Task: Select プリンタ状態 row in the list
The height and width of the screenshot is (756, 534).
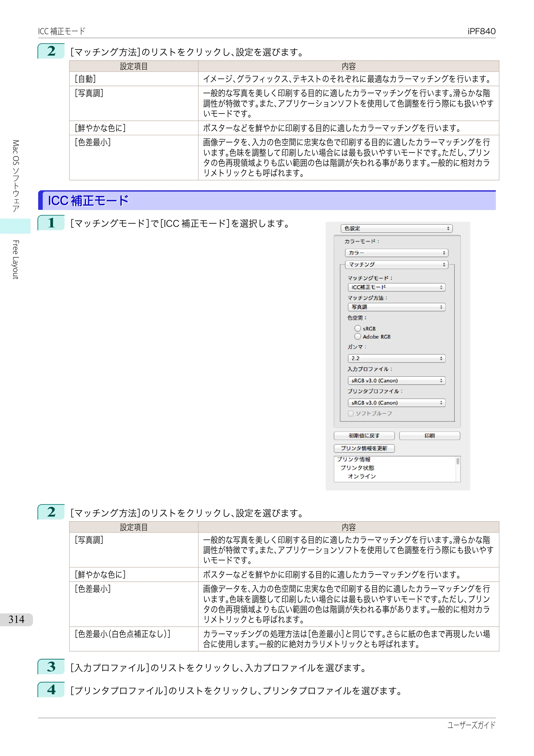Action: [357, 468]
